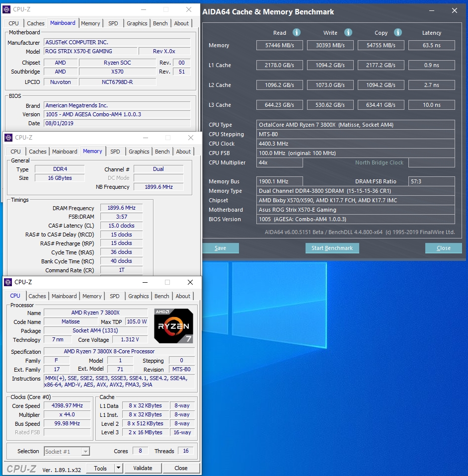Open the SPD tab in the Mainboard window

pyautogui.click(x=113, y=23)
